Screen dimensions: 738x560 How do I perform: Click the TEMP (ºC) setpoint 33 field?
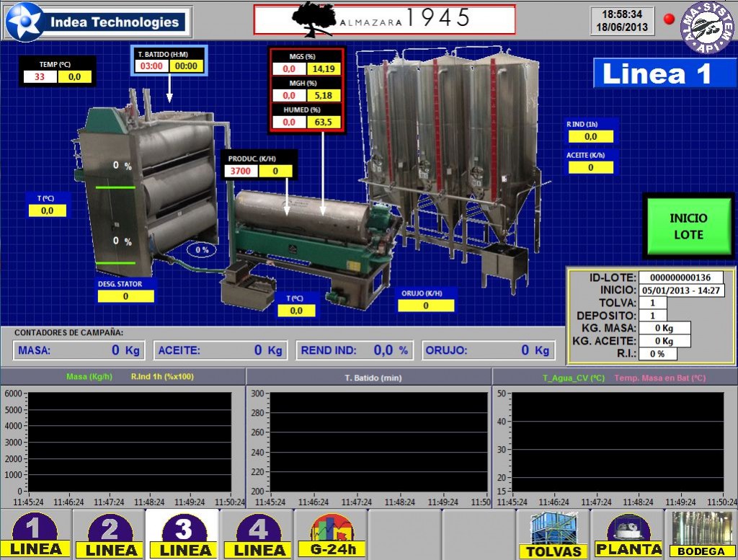pyautogui.click(x=40, y=76)
